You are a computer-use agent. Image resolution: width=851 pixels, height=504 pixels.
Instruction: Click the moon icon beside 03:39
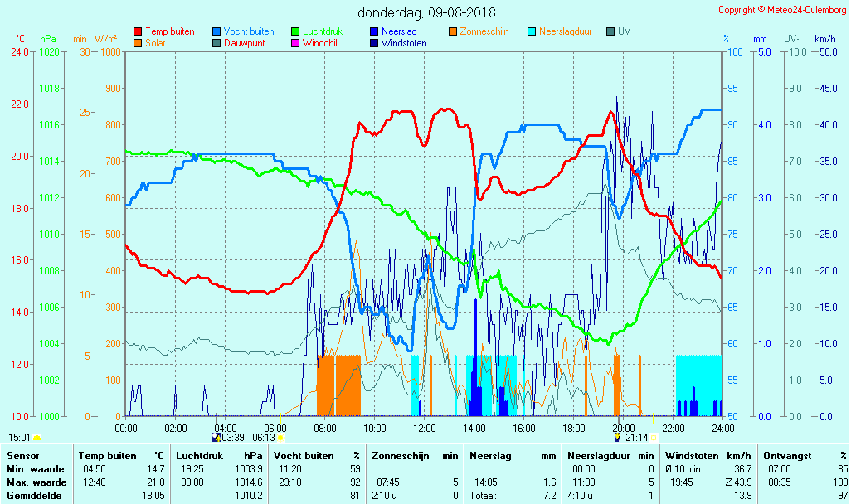(217, 438)
